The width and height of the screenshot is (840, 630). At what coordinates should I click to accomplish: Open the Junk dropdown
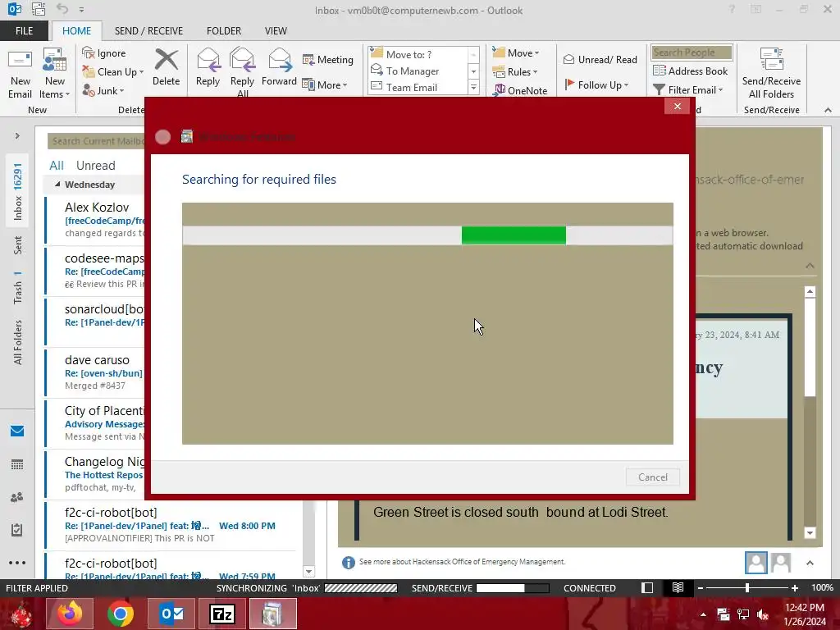pyautogui.click(x=103, y=90)
